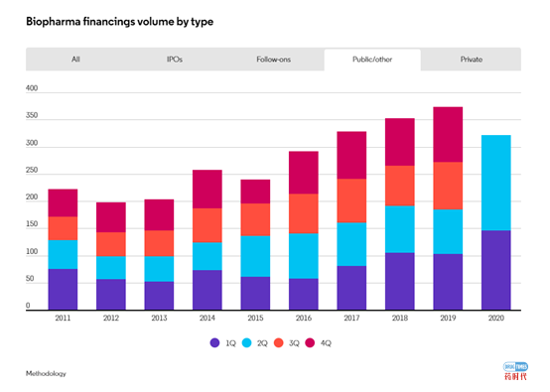This screenshot has width=550, height=392.
Task: Open the Methodology link
Action: tap(46, 373)
